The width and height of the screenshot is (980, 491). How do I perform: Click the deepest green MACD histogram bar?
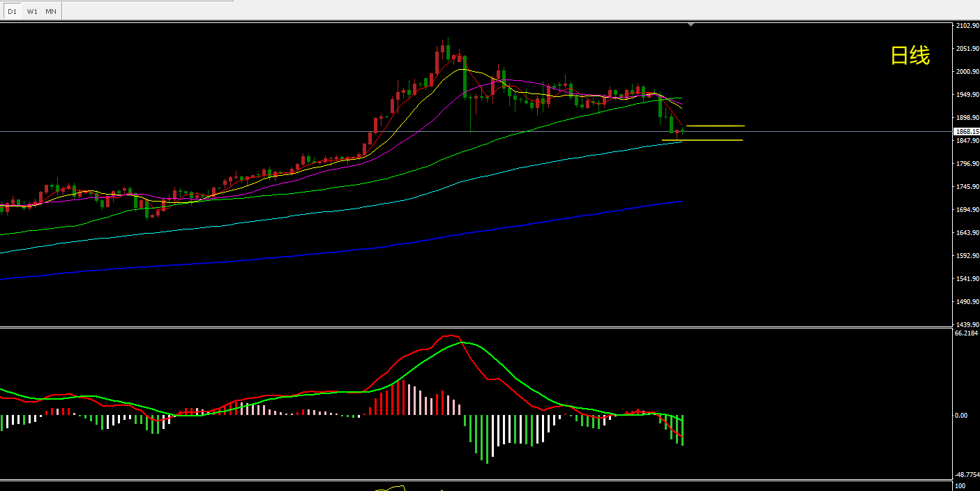tap(487, 438)
